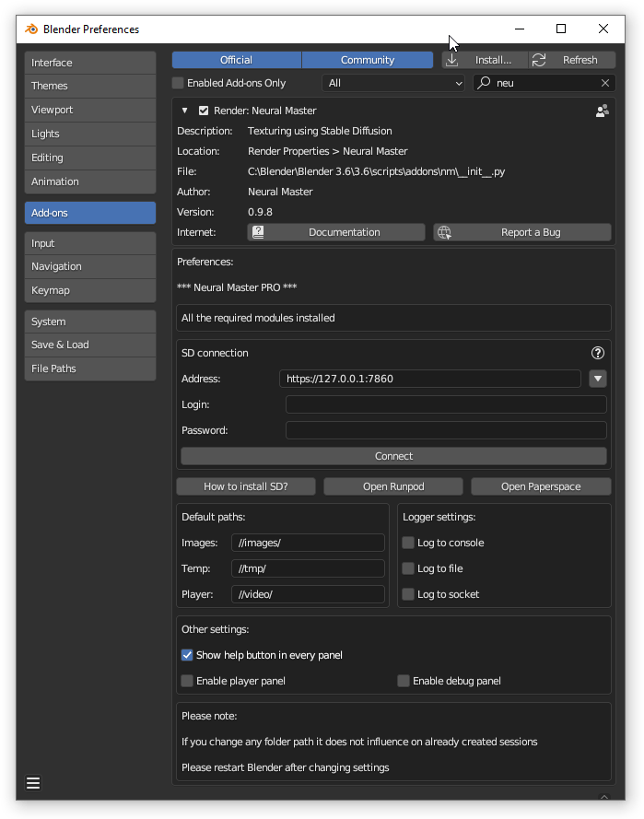This screenshot has width=644, height=819.
Task: Enable Log to console
Action: pos(408,543)
